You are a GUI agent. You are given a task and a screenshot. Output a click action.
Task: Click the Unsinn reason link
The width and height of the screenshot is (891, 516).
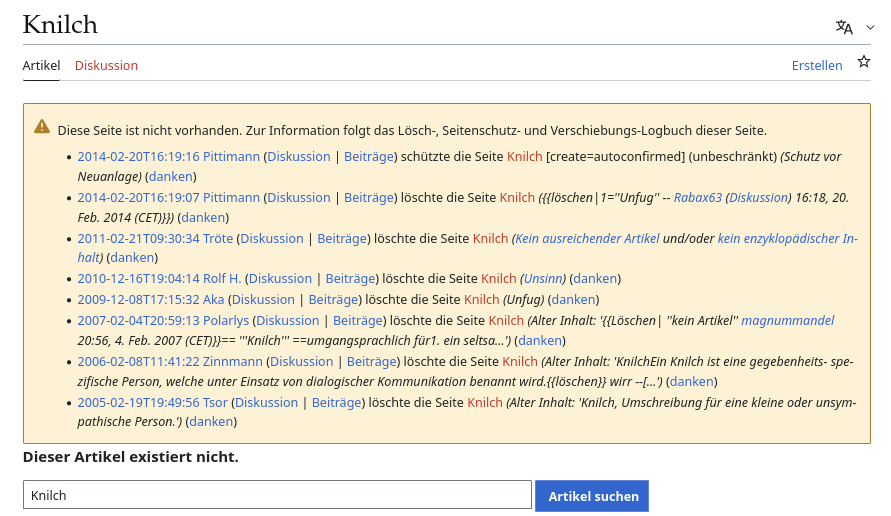(543, 278)
